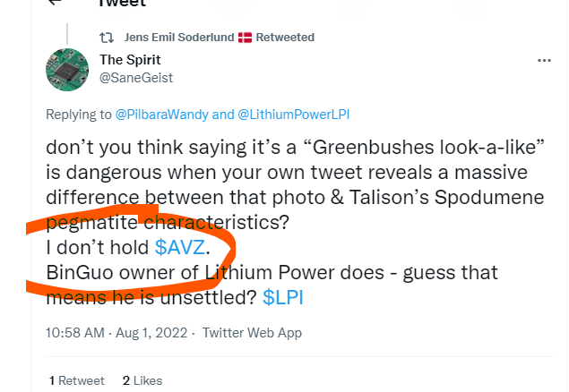This screenshot has width=569, height=392.
Task: Open the $LPI cashtag
Action: coord(282,297)
